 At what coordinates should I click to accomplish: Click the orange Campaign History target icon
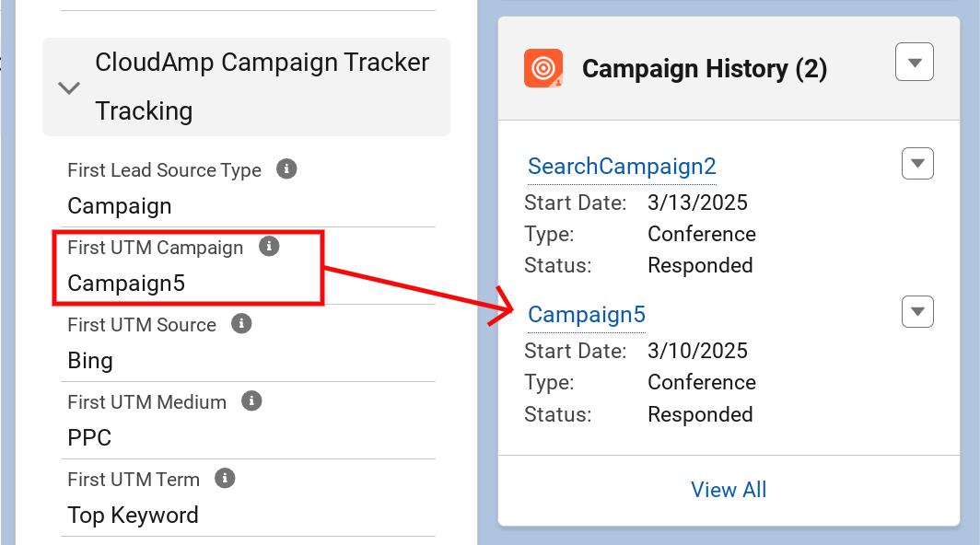point(543,68)
